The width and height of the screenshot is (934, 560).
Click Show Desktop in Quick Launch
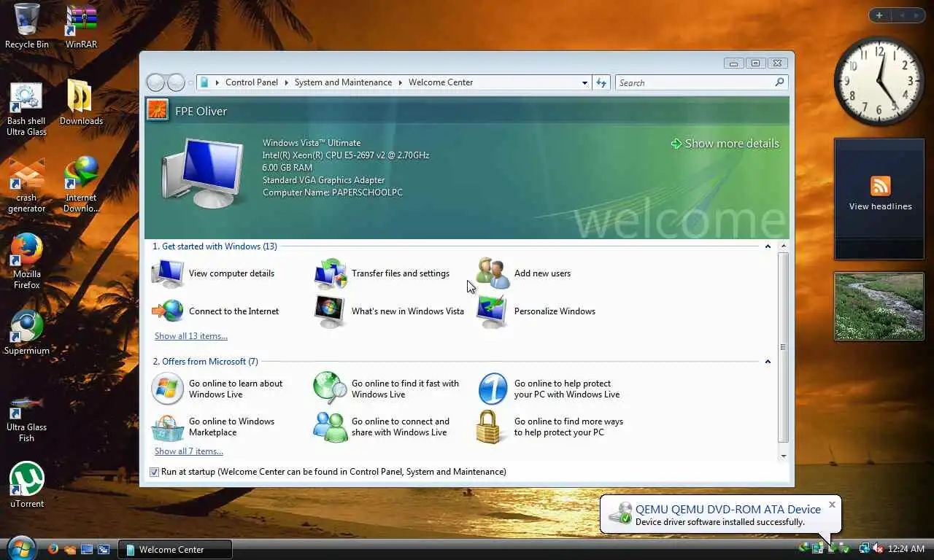(87, 549)
